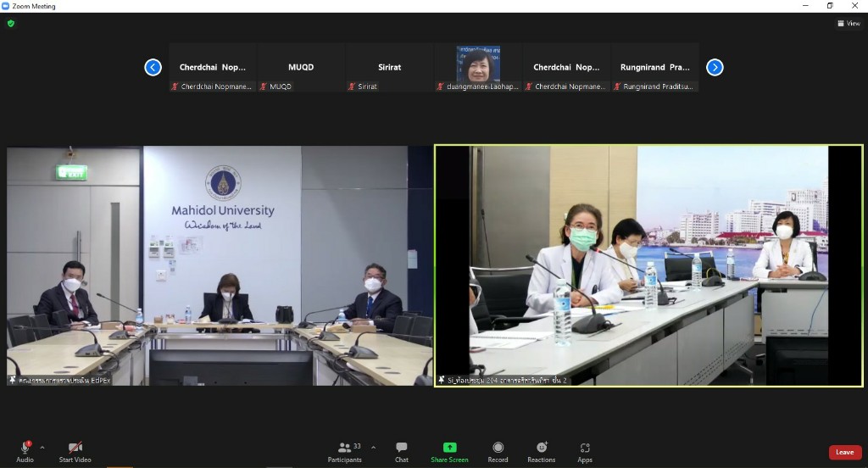Expand the arrow next to Participants
The width and height of the screenshot is (868, 468).
[373, 447]
